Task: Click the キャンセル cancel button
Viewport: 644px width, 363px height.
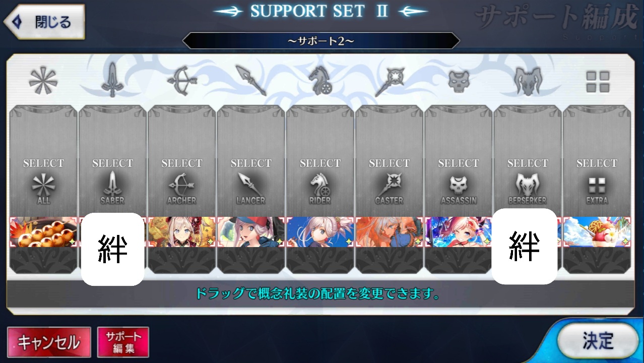Action: pos(49,342)
